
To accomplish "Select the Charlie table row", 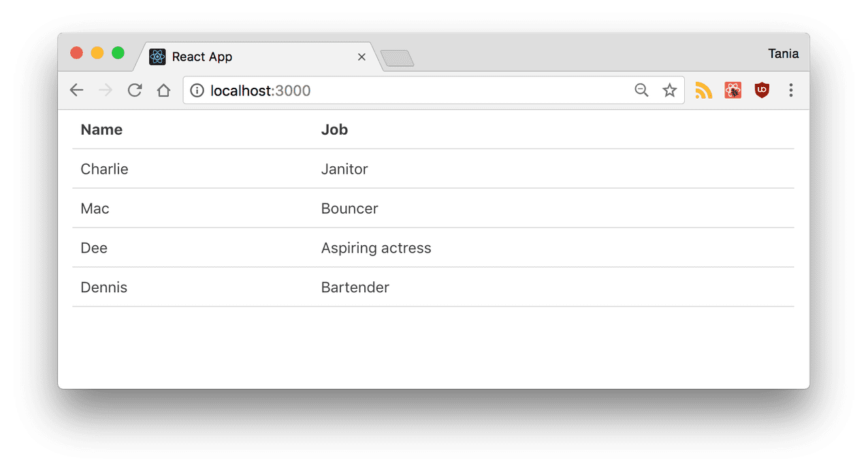I will [104, 169].
